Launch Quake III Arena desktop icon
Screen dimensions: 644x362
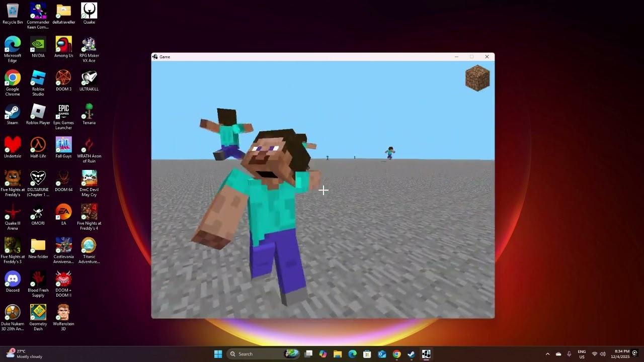(x=13, y=218)
